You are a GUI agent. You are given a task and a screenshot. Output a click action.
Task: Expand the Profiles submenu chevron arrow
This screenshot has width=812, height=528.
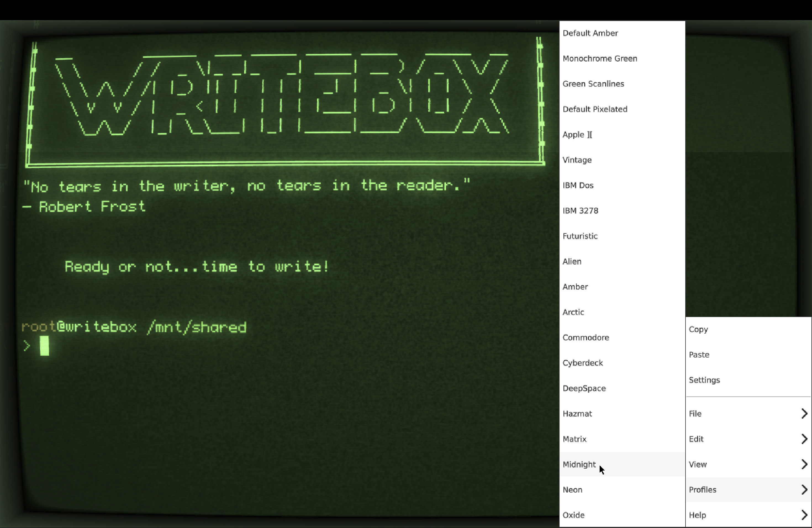pyautogui.click(x=804, y=489)
